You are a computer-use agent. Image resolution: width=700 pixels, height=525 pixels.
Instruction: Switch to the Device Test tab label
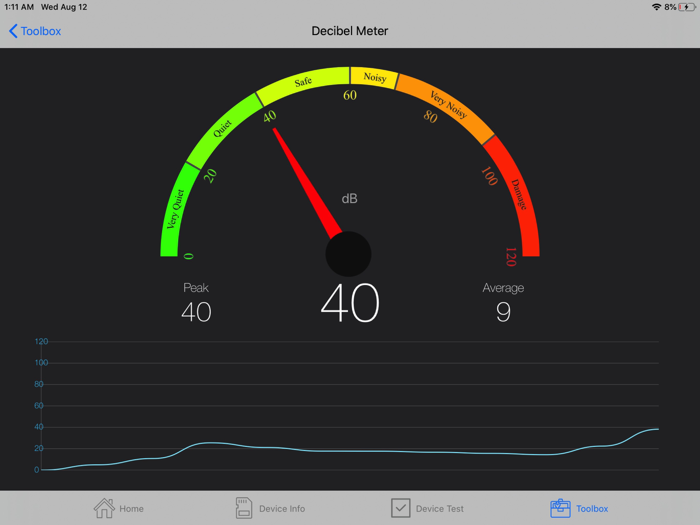pos(440,508)
